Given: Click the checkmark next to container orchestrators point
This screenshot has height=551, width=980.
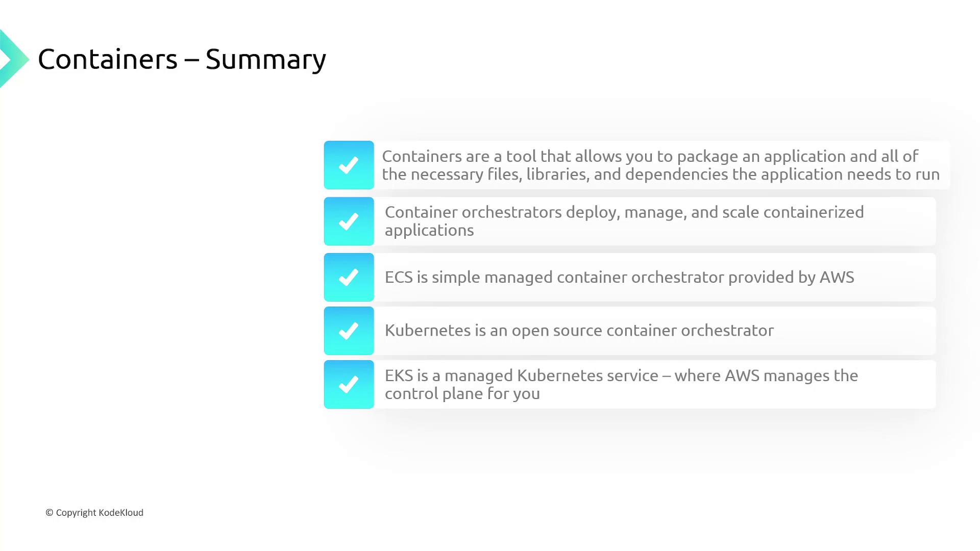Looking at the screenshot, I should pos(349,221).
